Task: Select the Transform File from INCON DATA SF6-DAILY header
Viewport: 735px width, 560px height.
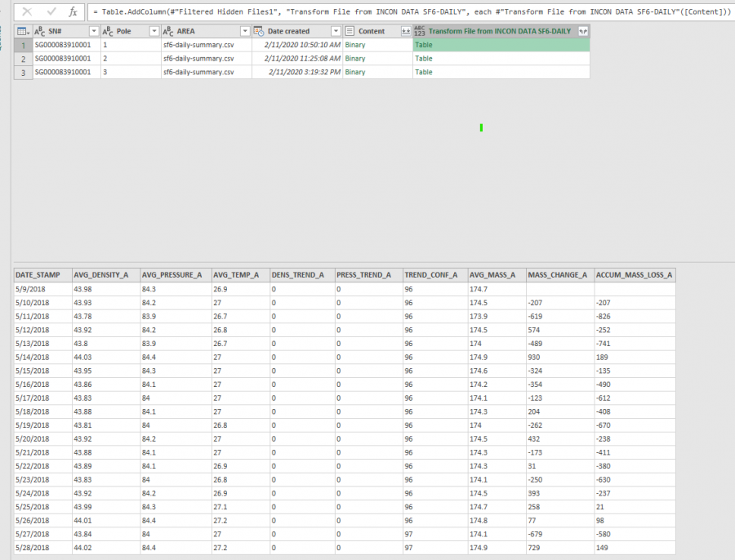Action: pos(500,31)
